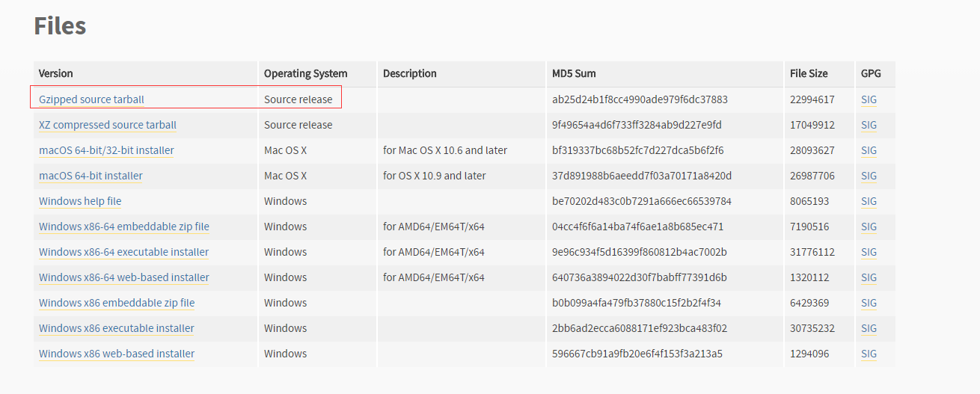Download the XZ compressed source tarball
Viewport: 980px width, 394px height.
108,125
